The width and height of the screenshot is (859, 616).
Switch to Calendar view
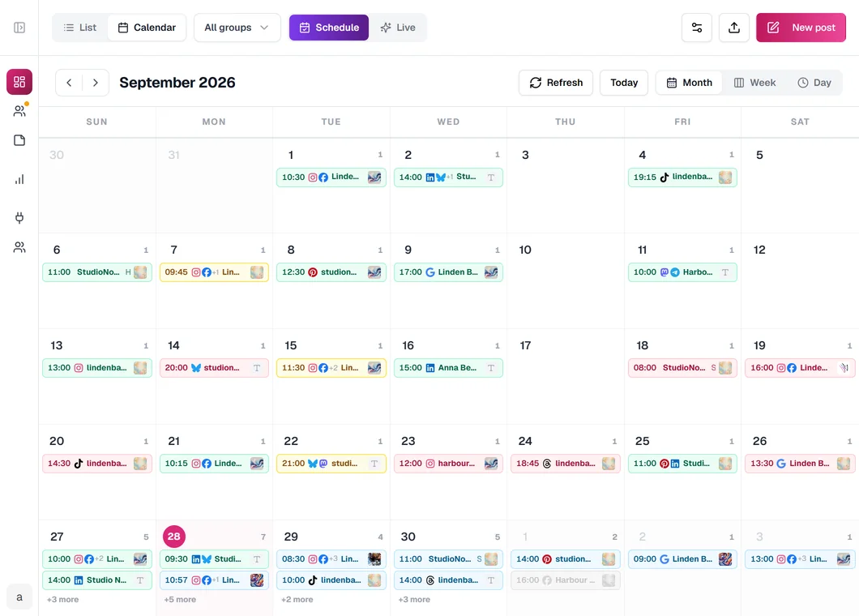coord(147,28)
